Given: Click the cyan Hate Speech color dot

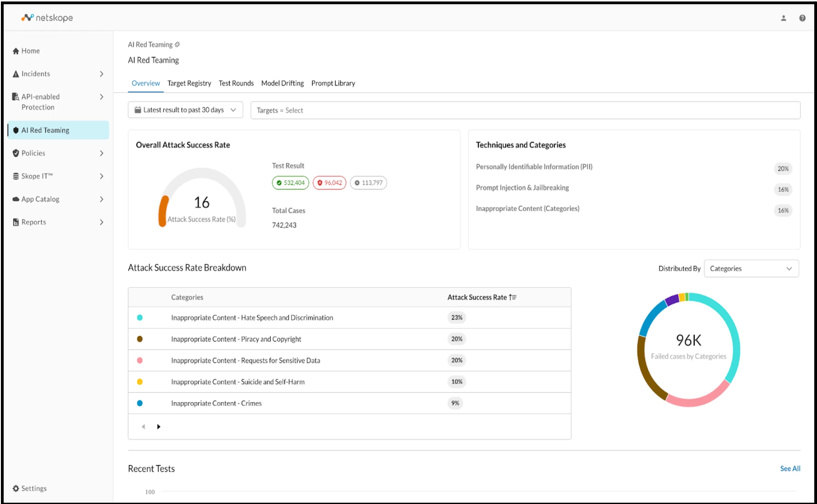Looking at the screenshot, I should (140, 318).
